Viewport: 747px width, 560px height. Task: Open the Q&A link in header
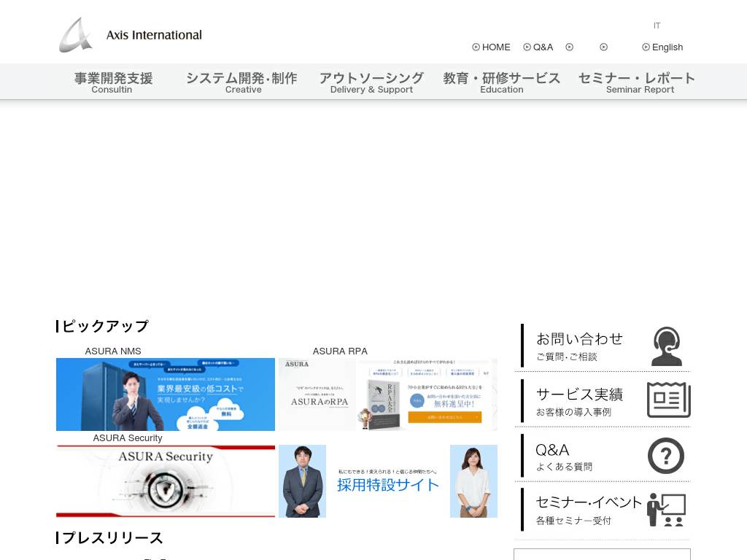point(543,47)
